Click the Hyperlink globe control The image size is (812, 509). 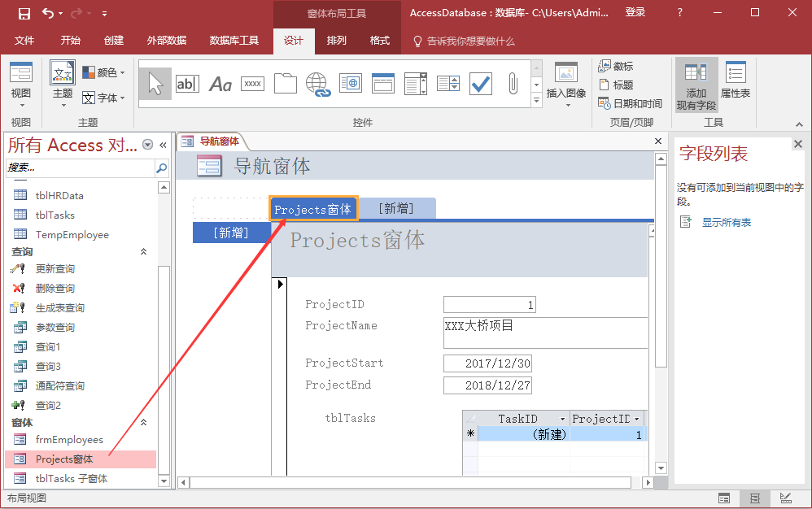pos(317,84)
